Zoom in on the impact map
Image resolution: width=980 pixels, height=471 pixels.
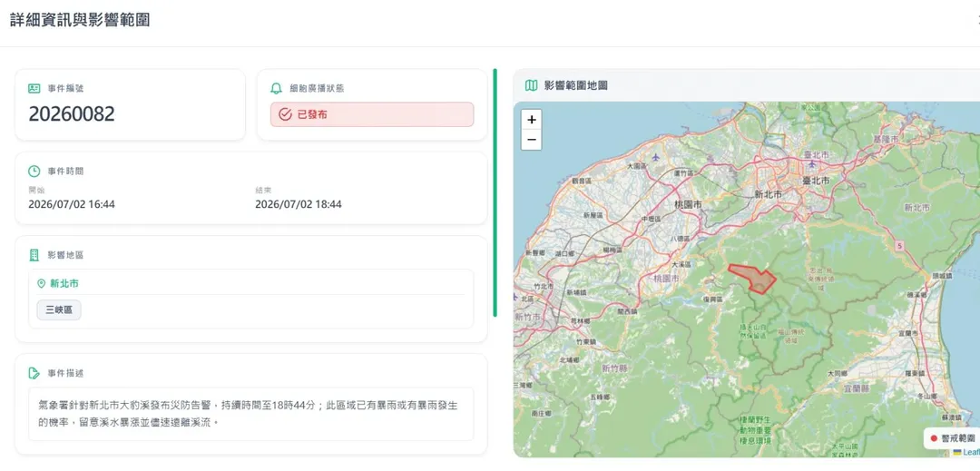click(x=531, y=119)
